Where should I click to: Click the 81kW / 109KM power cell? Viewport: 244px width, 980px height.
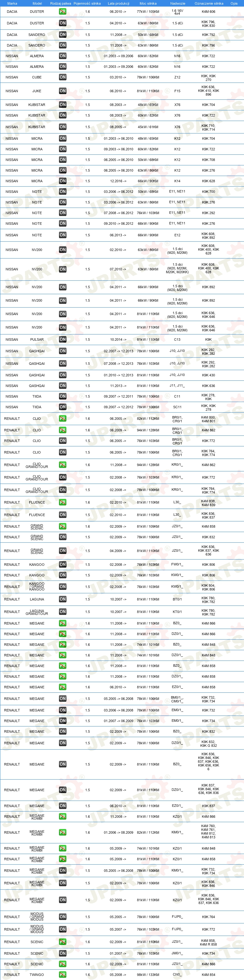(148, 526)
